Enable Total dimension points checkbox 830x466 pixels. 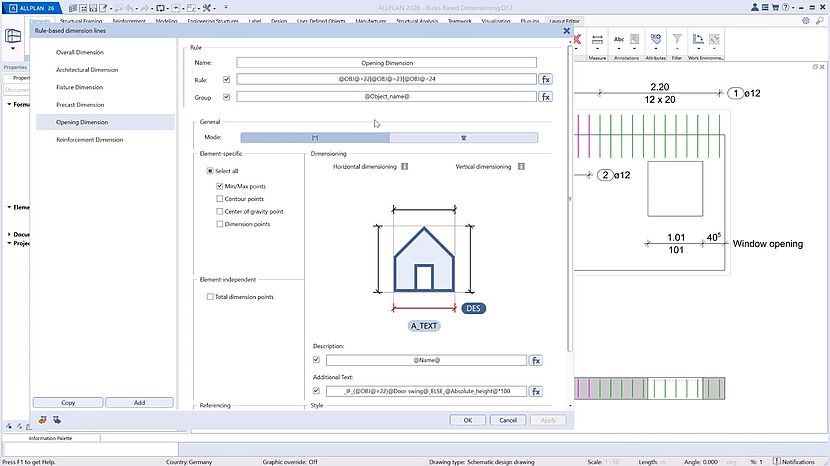coord(209,297)
